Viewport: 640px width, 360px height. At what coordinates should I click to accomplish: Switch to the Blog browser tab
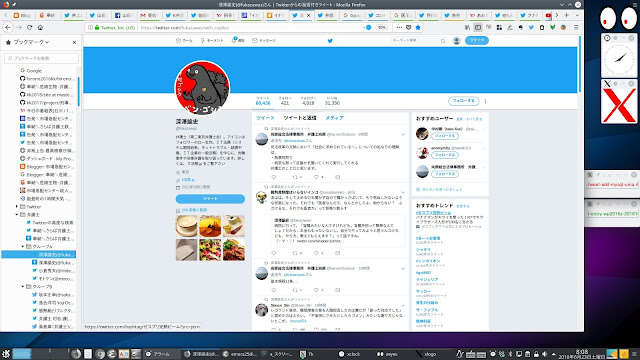pyautogui.click(x=22, y=15)
